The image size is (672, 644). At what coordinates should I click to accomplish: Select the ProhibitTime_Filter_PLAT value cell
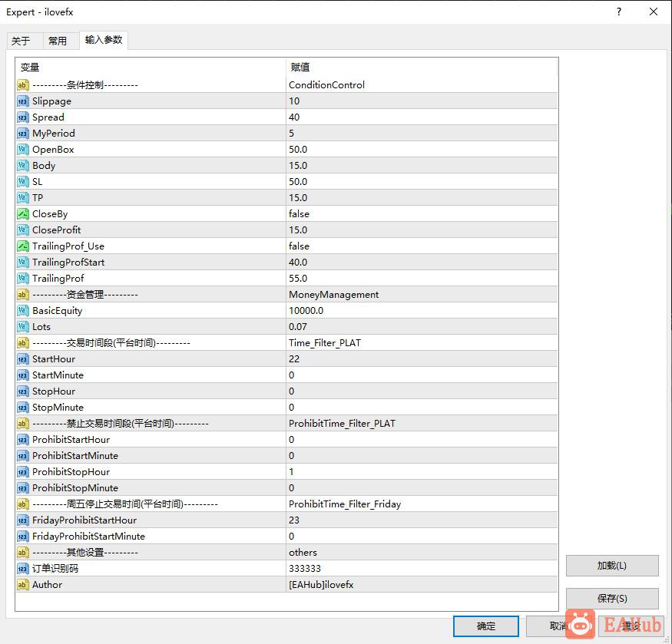coord(422,424)
